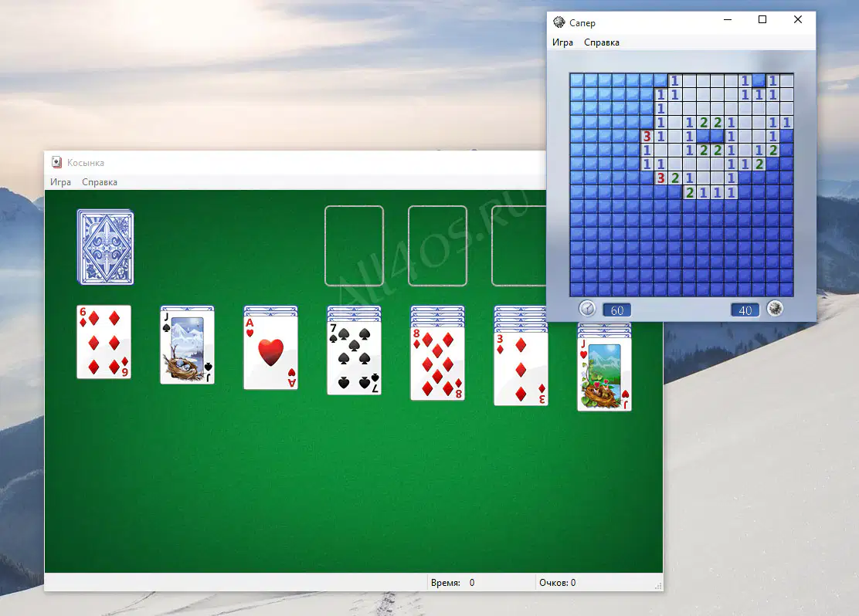Viewport: 859px width, 616px height.
Task: Open the Игра menu in Сапер
Action: [562, 42]
